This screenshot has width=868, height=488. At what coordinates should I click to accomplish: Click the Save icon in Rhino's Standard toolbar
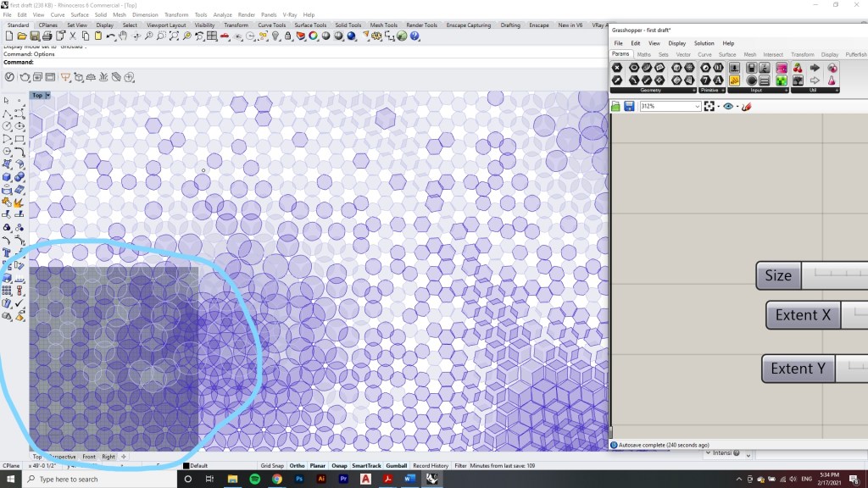pos(35,36)
